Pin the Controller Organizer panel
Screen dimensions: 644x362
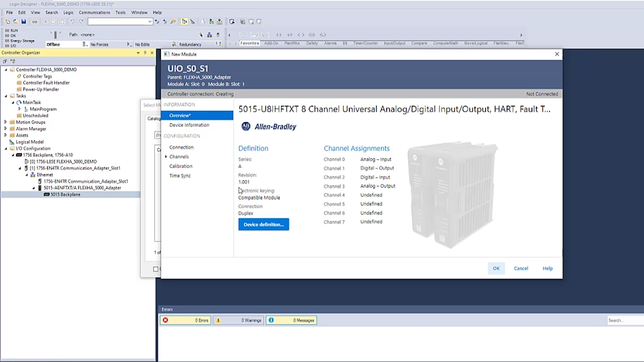click(x=145, y=53)
